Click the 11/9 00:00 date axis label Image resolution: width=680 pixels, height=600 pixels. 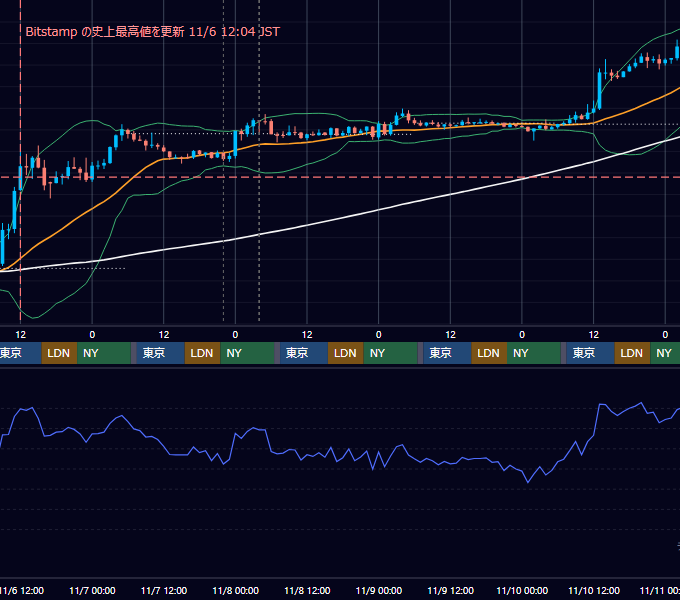(379, 590)
